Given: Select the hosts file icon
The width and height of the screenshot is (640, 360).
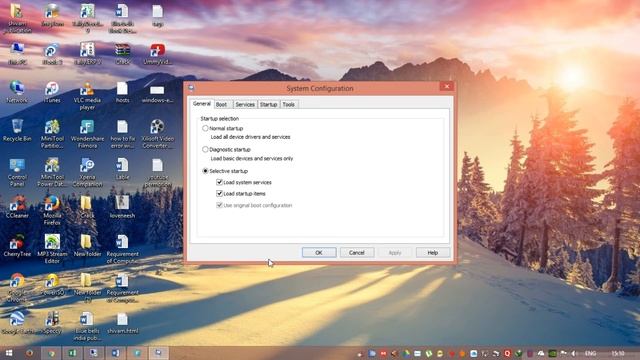Looking at the screenshot, I should [122, 92].
